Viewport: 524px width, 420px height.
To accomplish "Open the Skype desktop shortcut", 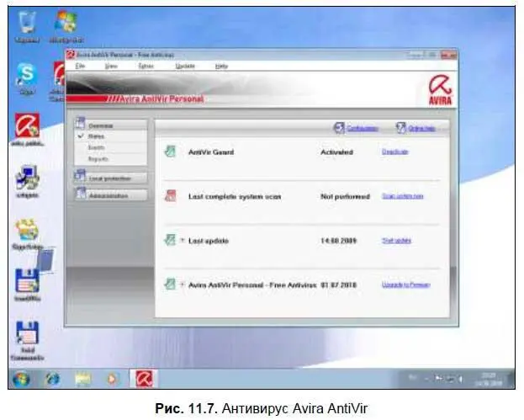I will 26,74.
